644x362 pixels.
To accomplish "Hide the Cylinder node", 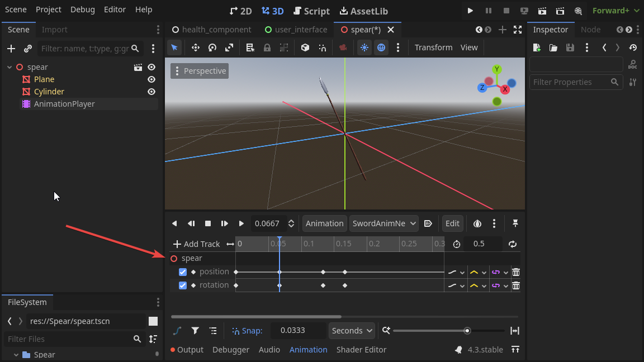I will 151,92.
